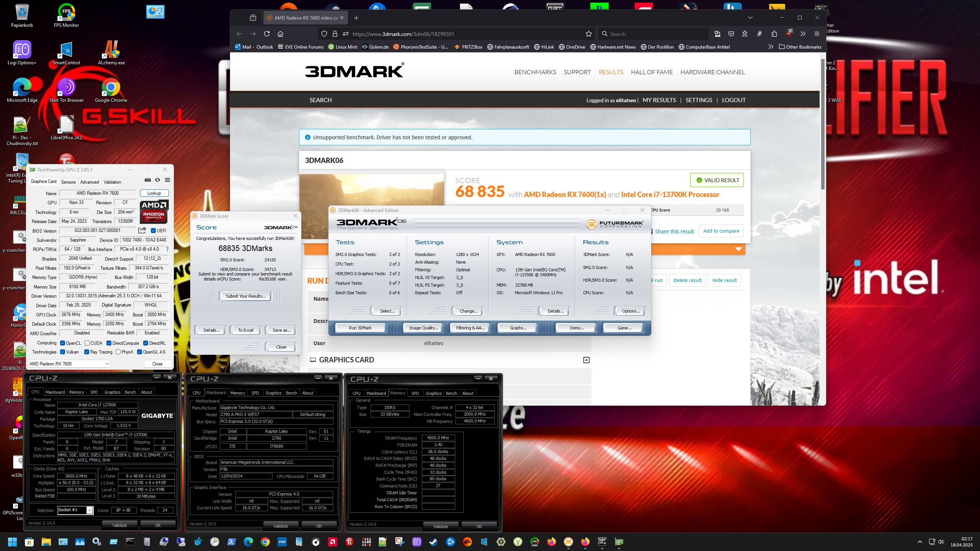Open Papierkorb recycle bin desktop icon

(x=22, y=15)
